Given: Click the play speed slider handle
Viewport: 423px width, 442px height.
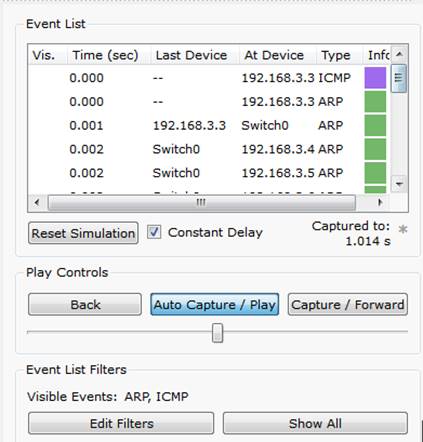Looking at the screenshot, I should click(x=218, y=332).
